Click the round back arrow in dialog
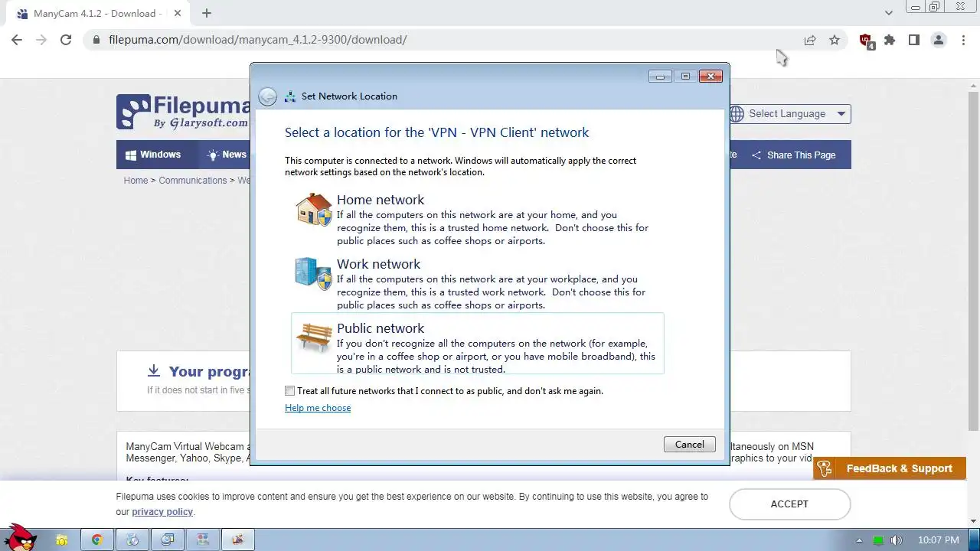Viewport: 980px width, 551px height. (x=267, y=96)
